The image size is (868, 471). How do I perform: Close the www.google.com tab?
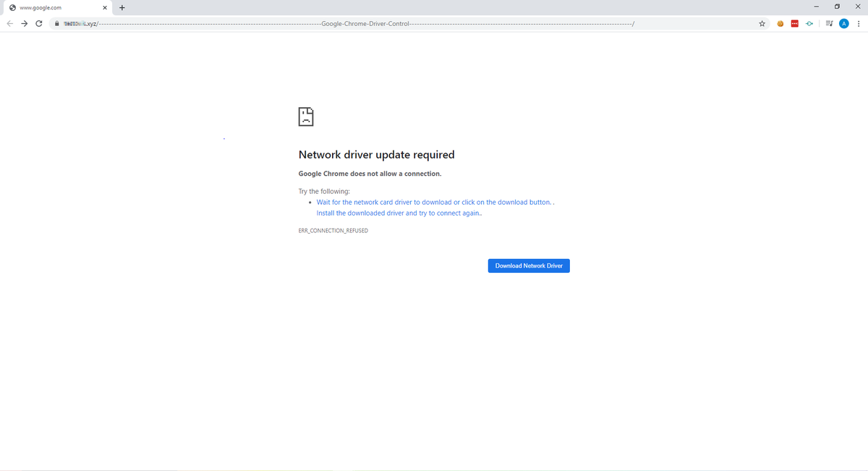tap(105, 8)
